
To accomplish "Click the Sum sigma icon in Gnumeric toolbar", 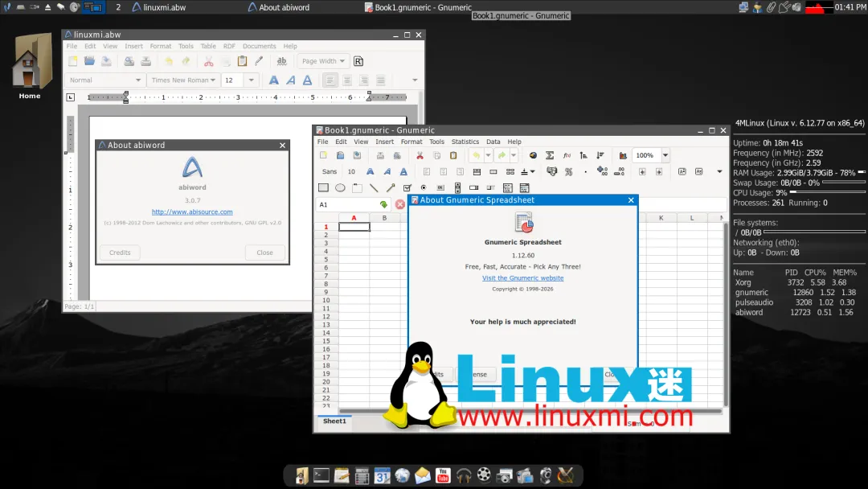I will tap(550, 155).
